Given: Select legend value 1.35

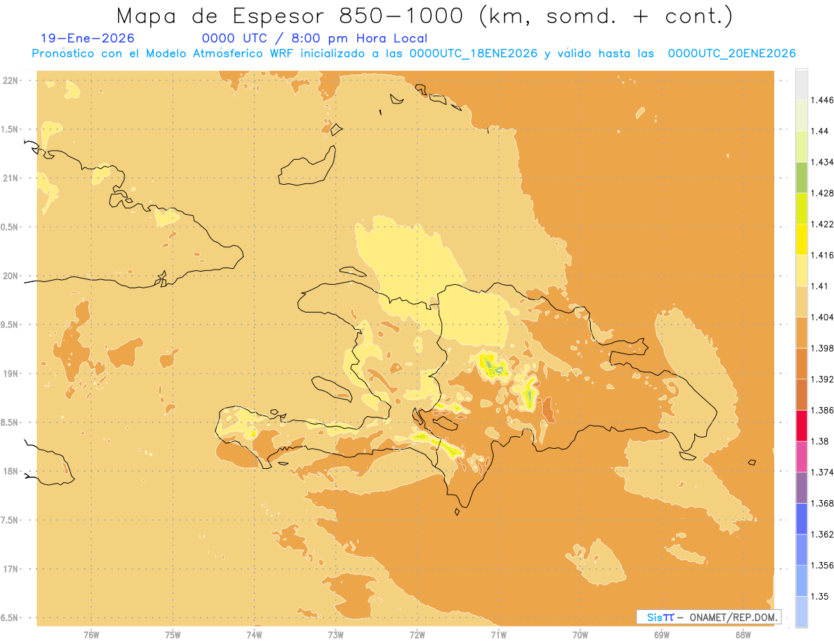Looking at the screenshot, I should click(818, 596).
